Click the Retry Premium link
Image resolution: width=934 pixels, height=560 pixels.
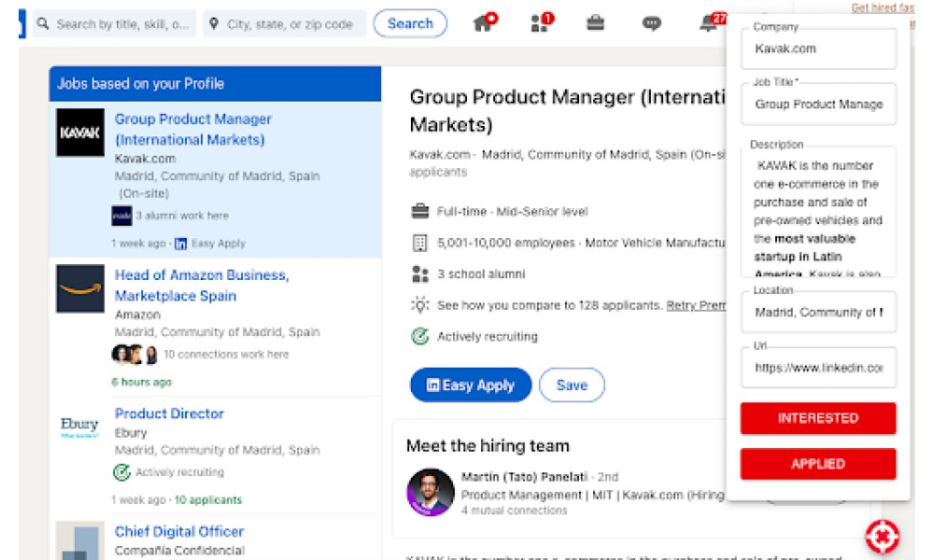[x=696, y=305]
